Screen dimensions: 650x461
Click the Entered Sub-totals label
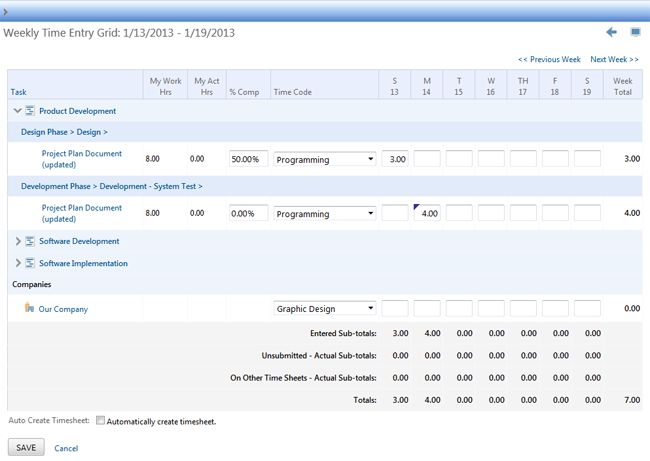pos(343,333)
